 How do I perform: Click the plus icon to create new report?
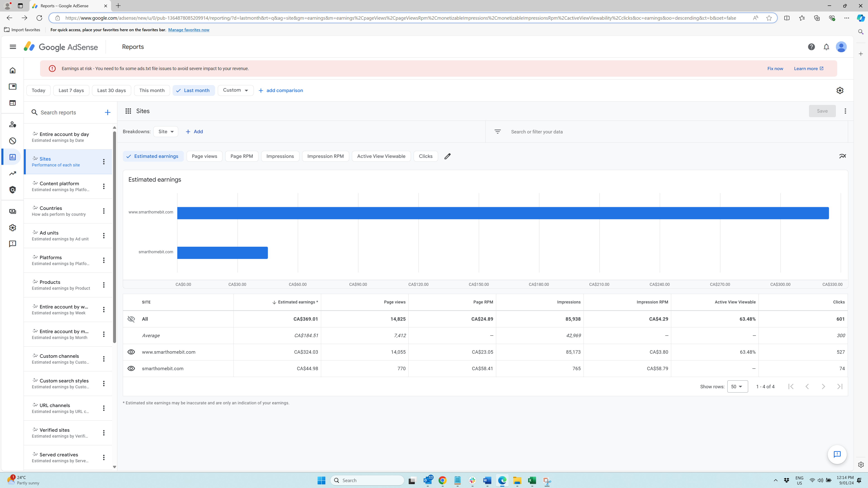pos(107,113)
